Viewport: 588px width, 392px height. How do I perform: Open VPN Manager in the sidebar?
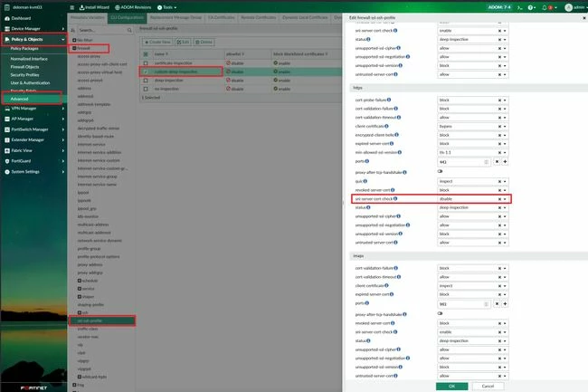[x=24, y=108]
